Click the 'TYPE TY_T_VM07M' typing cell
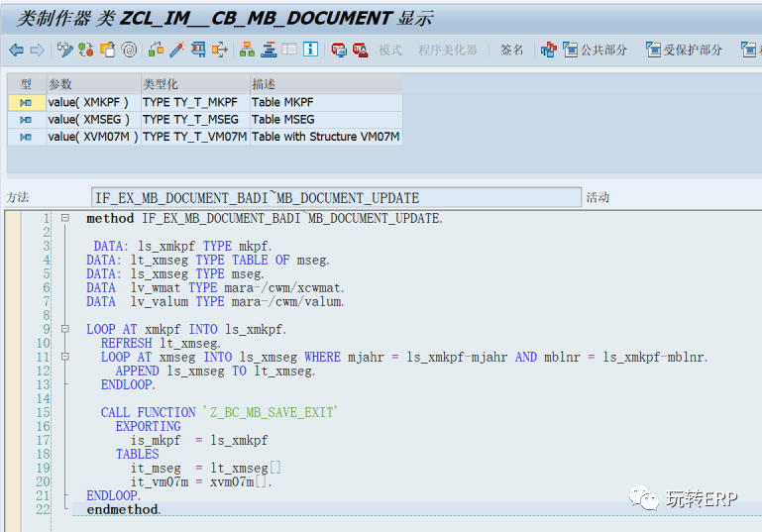Image resolution: width=762 pixels, height=532 pixels. point(195,137)
